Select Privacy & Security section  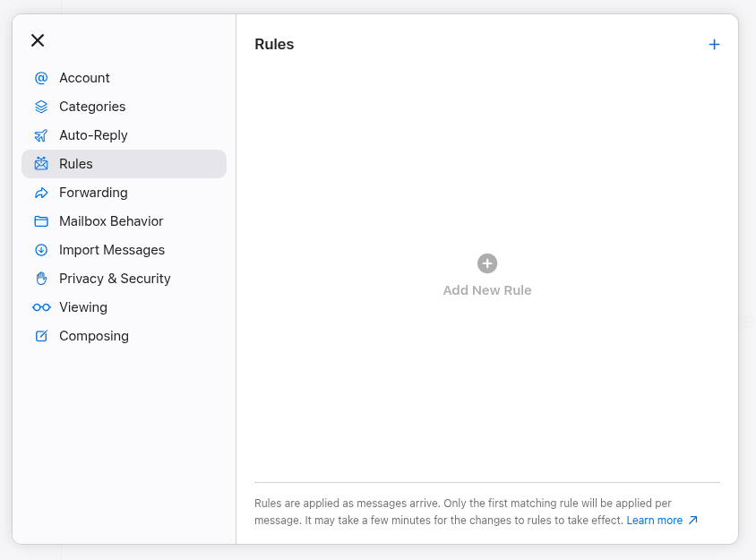pyautogui.click(x=124, y=279)
